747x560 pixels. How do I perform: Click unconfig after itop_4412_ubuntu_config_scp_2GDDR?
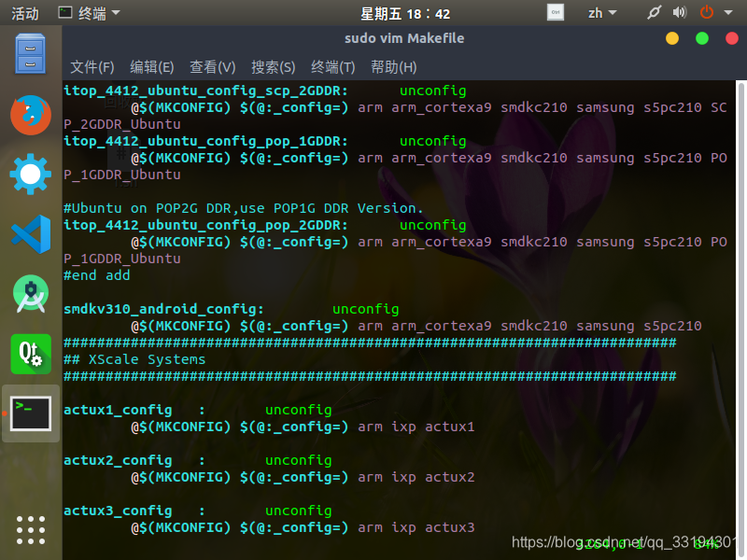tap(432, 91)
